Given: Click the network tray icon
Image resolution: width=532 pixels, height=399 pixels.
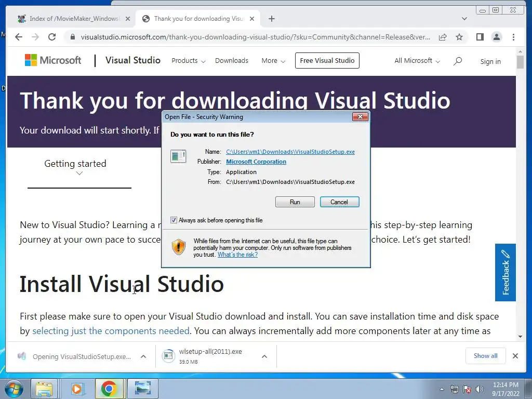Looking at the screenshot, I should 454,390.
